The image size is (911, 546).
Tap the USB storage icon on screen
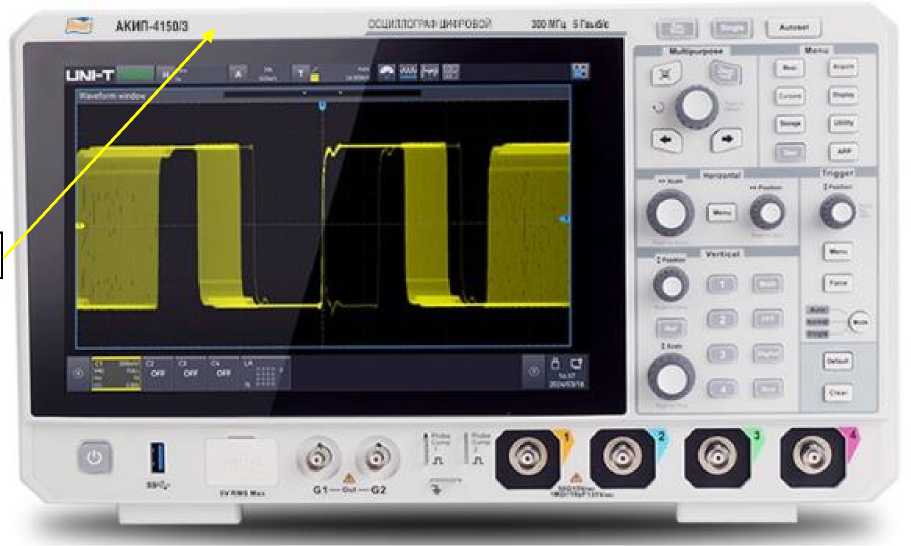click(x=575, y=364)
